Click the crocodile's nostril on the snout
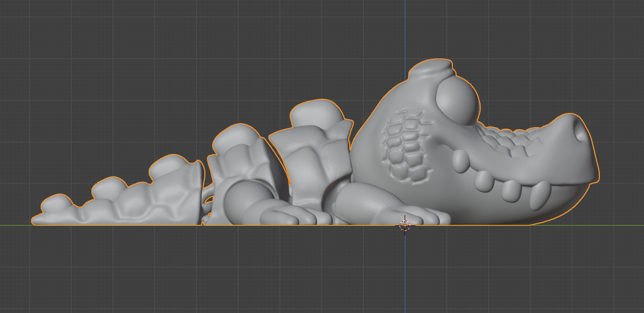Viewport: 644px width, 313px height. 580,131
